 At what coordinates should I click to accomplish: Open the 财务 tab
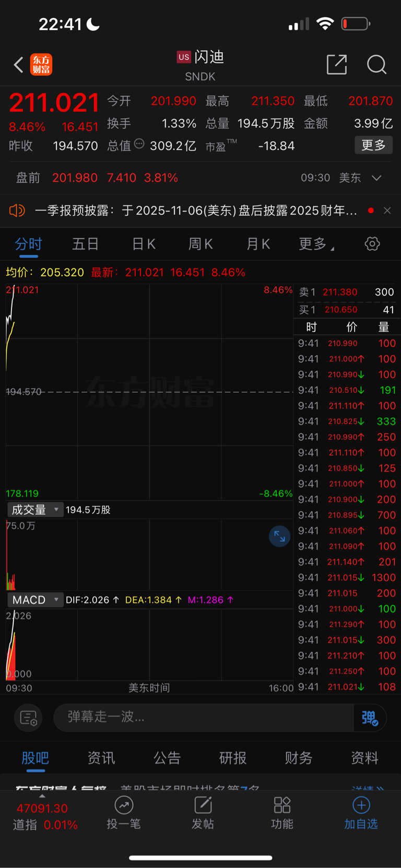tap(299, 758)
